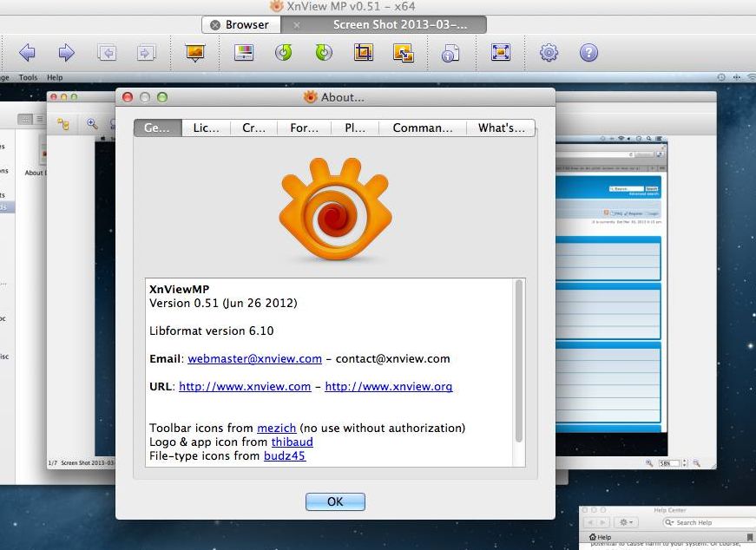Select the General tab in About dialog
This screenshot has height=550, width=756.
158,128
